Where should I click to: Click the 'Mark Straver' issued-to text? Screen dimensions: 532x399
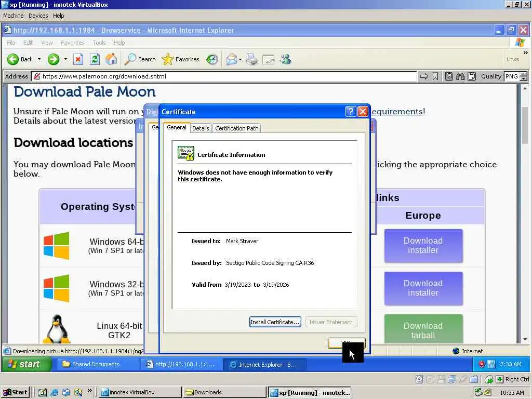point(242,241)
